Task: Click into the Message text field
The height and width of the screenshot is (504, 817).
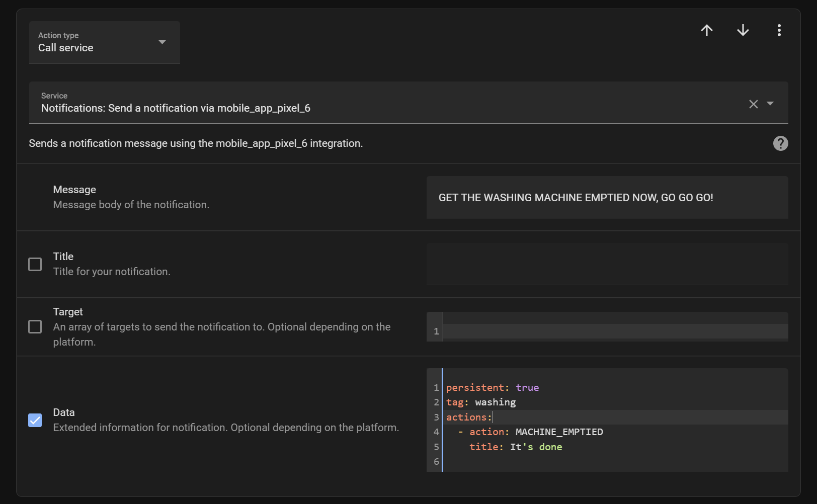Action: (607, 198)
